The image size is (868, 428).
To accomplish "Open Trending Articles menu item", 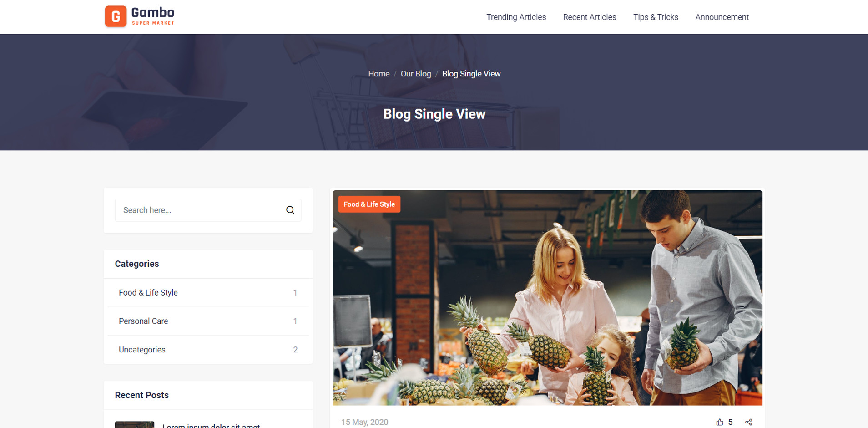I will point(516,17).
